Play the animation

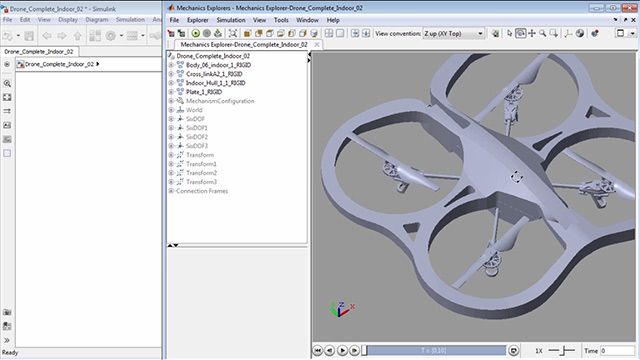[342, 351]
